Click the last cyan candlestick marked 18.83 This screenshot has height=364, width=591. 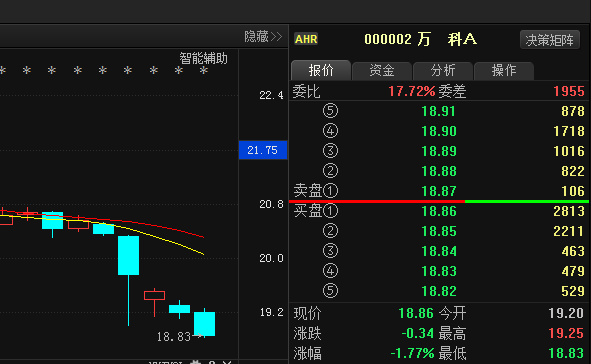205,324
